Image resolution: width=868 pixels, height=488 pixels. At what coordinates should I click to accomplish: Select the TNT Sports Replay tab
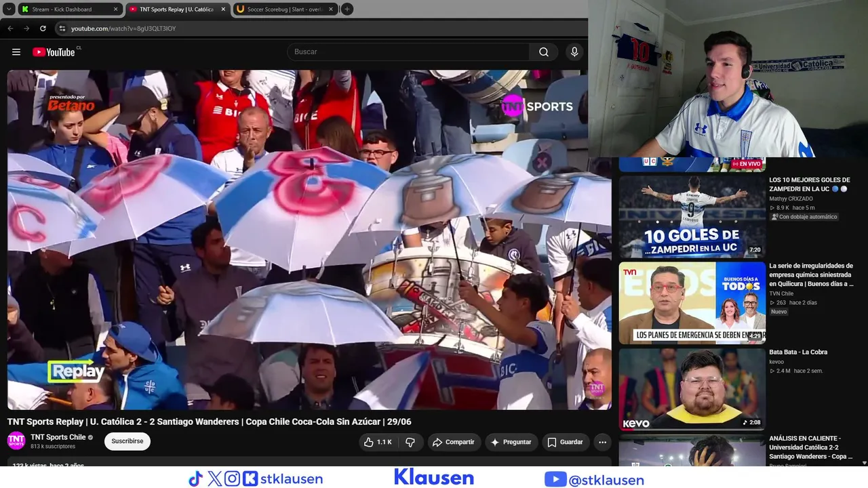click(x=176, y=9)
